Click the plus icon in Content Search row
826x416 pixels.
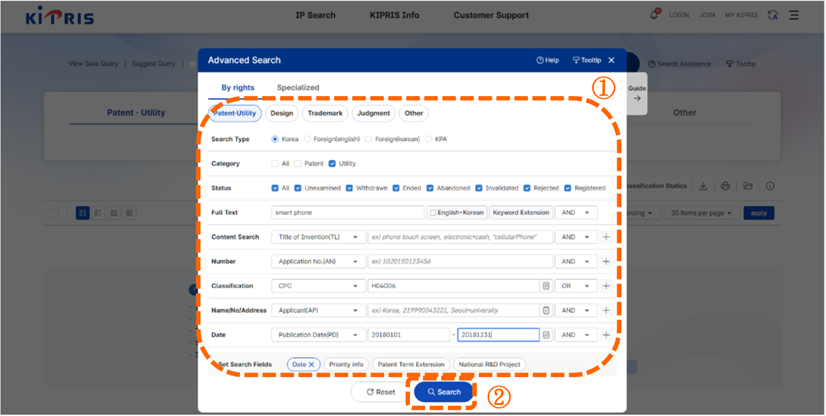point(606,237)
